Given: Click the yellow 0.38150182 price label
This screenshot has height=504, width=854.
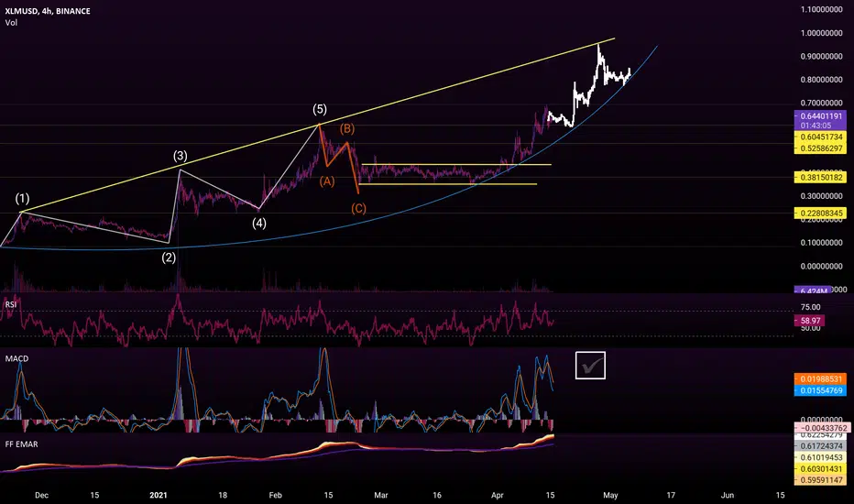Looking at the screenshot, I should [x=820, y=177].
